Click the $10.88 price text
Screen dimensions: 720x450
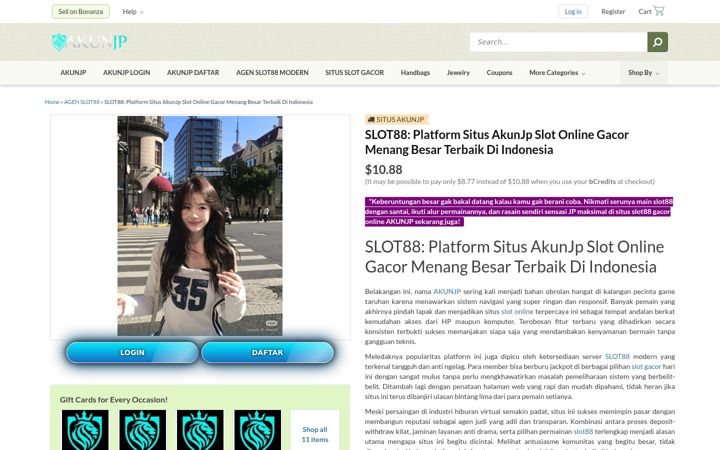[x=383, y=169]
